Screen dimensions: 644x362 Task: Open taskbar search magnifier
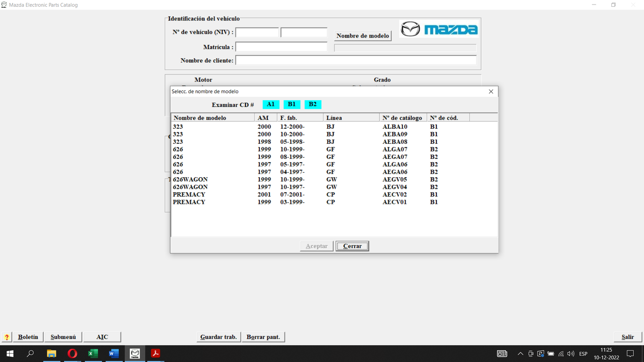click(x=30, y=354)
